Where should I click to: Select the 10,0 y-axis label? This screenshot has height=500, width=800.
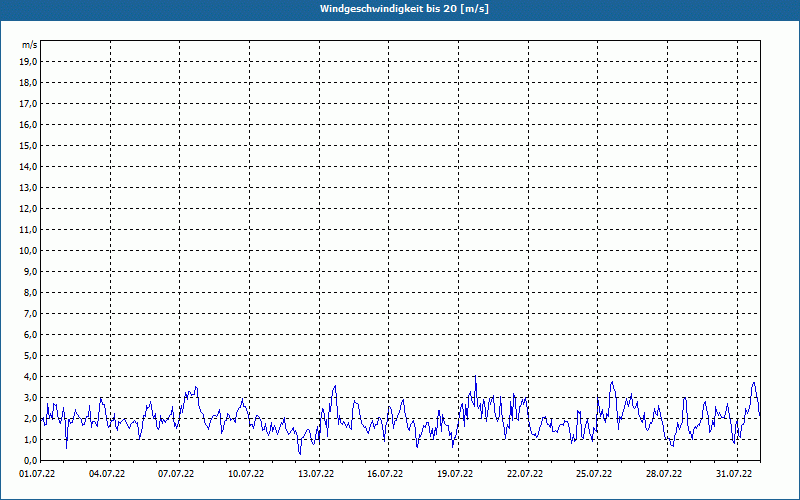29,251
